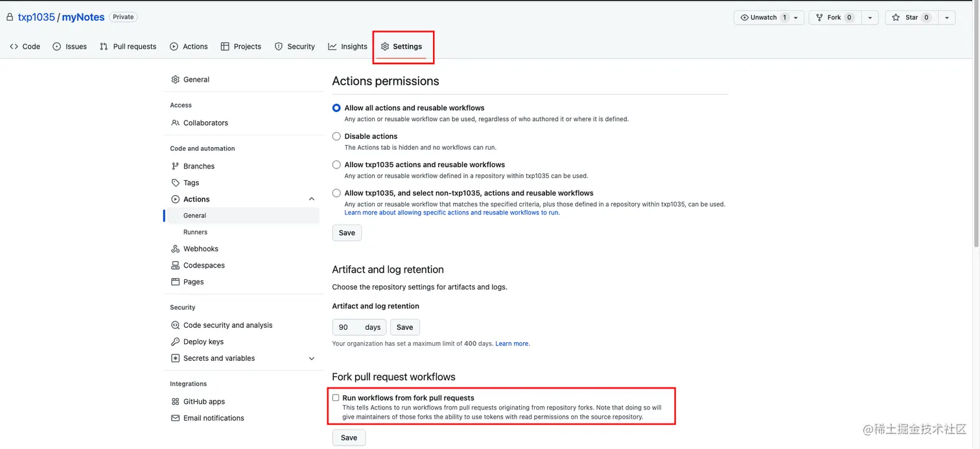Save the artifact and log retention days
Screen dimensions: 980x449
pyautogui.click(x=404, y=327)
